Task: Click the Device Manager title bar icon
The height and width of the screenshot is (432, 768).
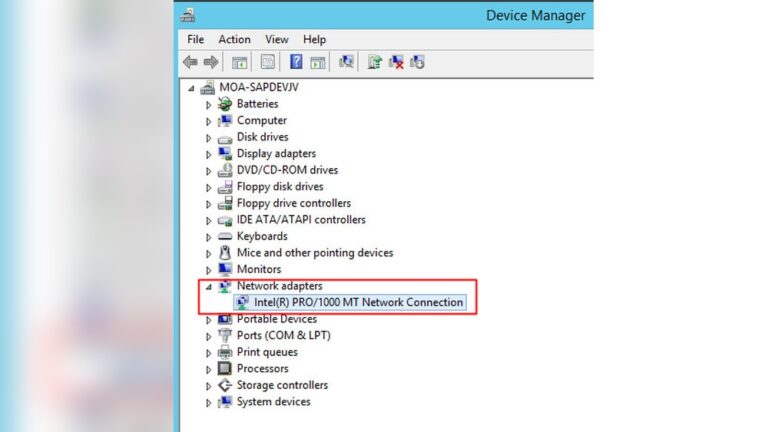Action: (x=187, y=15)
